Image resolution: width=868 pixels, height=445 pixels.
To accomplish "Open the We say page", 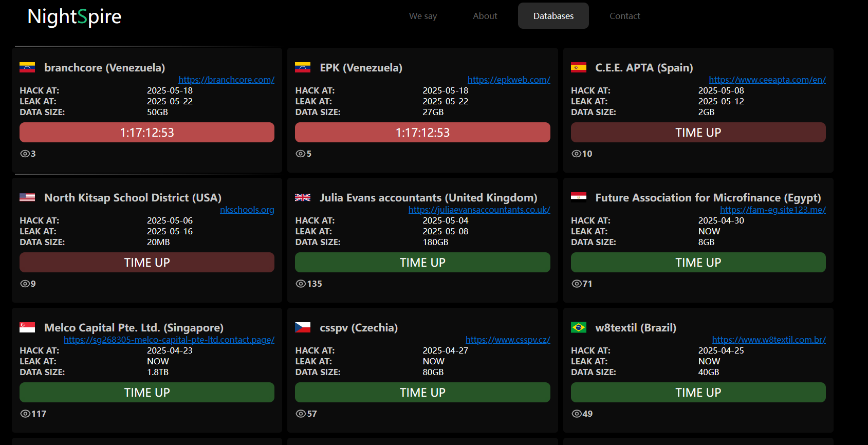I will click(x=423, y=16).
